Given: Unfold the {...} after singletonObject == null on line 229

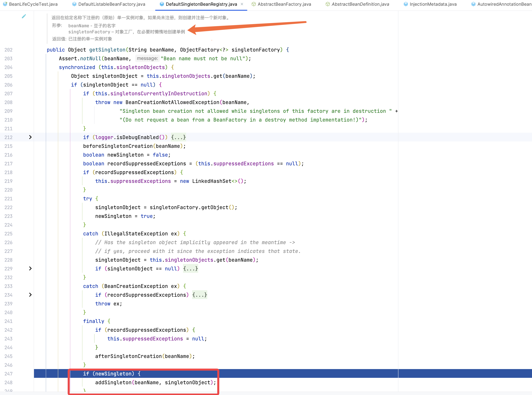Looking at the screenshot, I should (190, 269).
